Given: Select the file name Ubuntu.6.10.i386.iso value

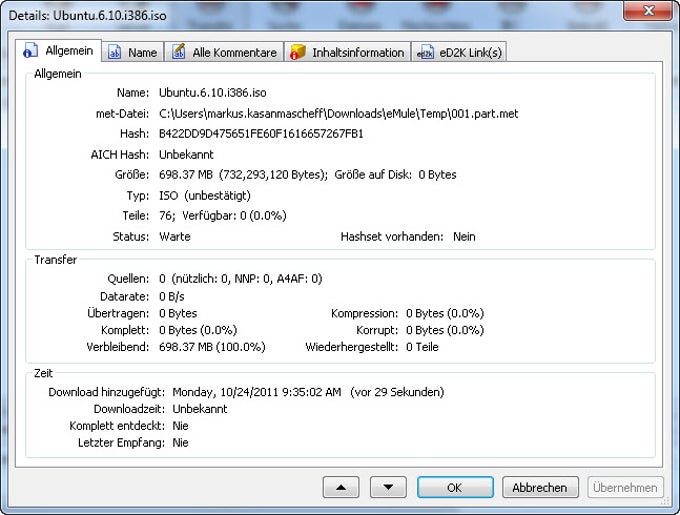Looking at the screenshot, I should [212, 92].
